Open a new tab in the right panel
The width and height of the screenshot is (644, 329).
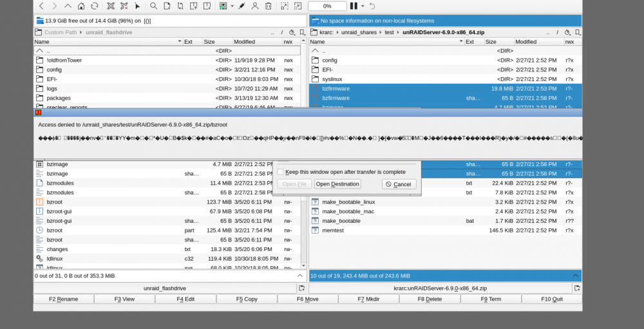click(577, 288)
